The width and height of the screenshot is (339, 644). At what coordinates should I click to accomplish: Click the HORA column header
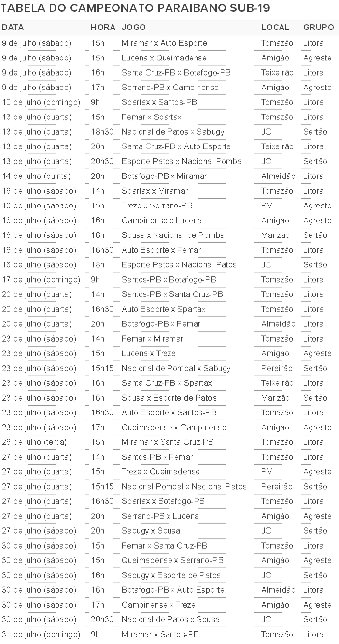103,28
